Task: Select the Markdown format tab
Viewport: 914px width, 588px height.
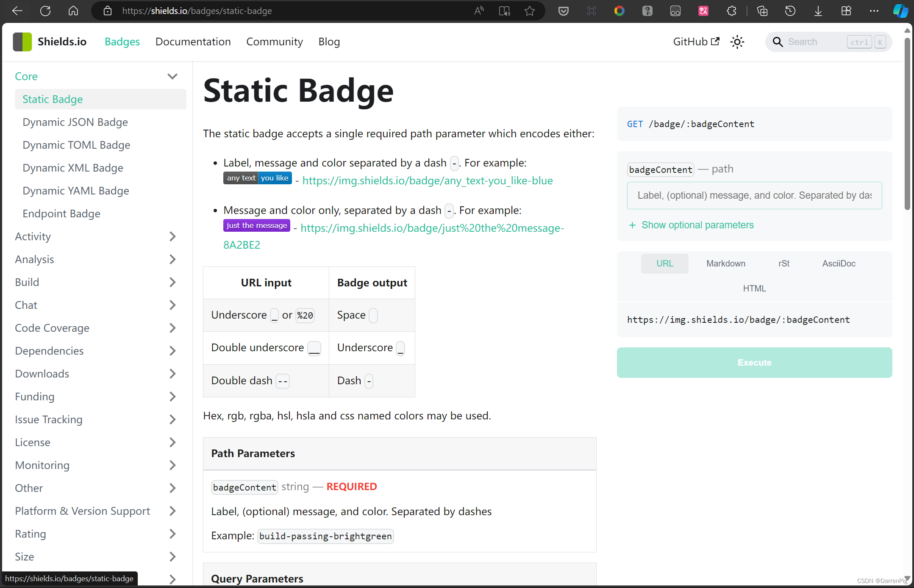Action: tap(726, 263)
